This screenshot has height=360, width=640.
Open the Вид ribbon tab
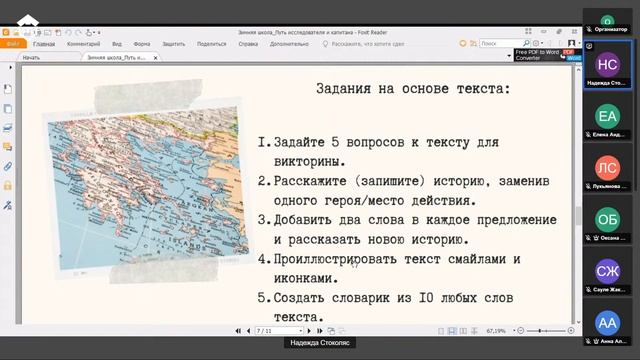pyautogui.click(x=117, y=44)
